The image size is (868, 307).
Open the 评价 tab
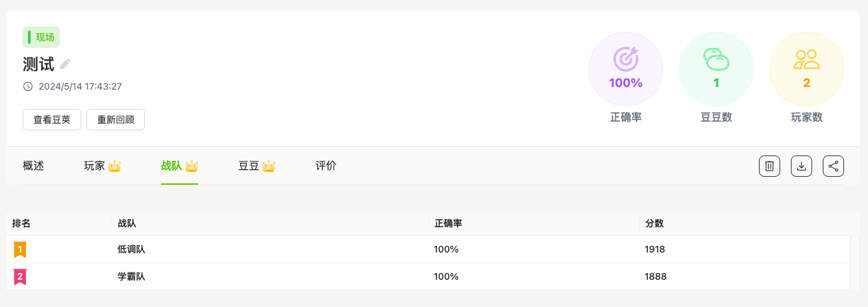tap(326, 166)
